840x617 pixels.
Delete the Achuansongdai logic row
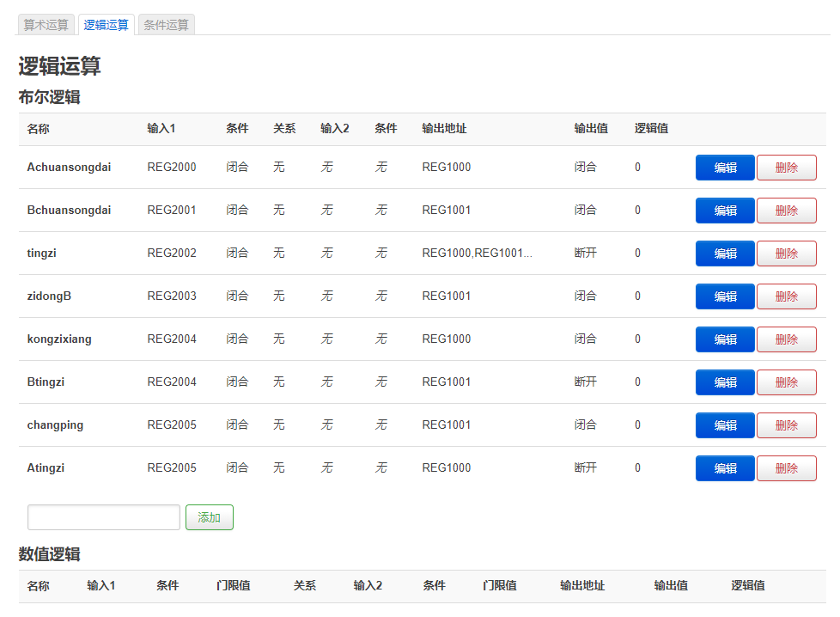tap(787, 168)
